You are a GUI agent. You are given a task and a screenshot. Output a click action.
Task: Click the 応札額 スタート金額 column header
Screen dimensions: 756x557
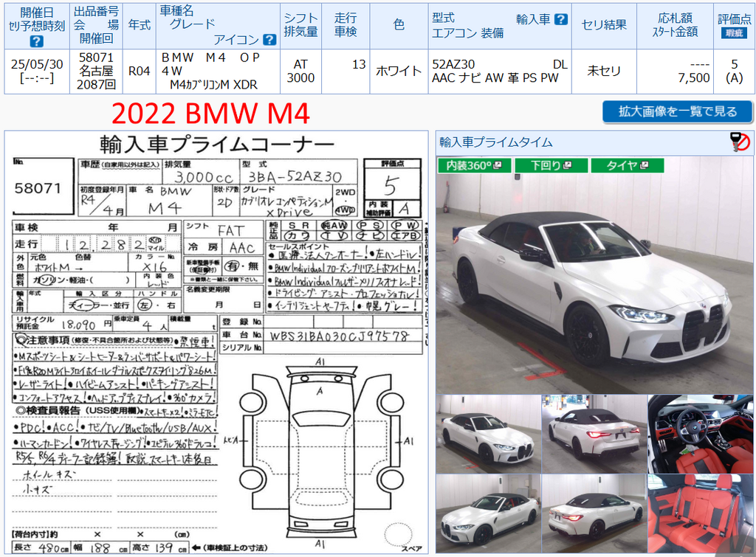point(675,25)
